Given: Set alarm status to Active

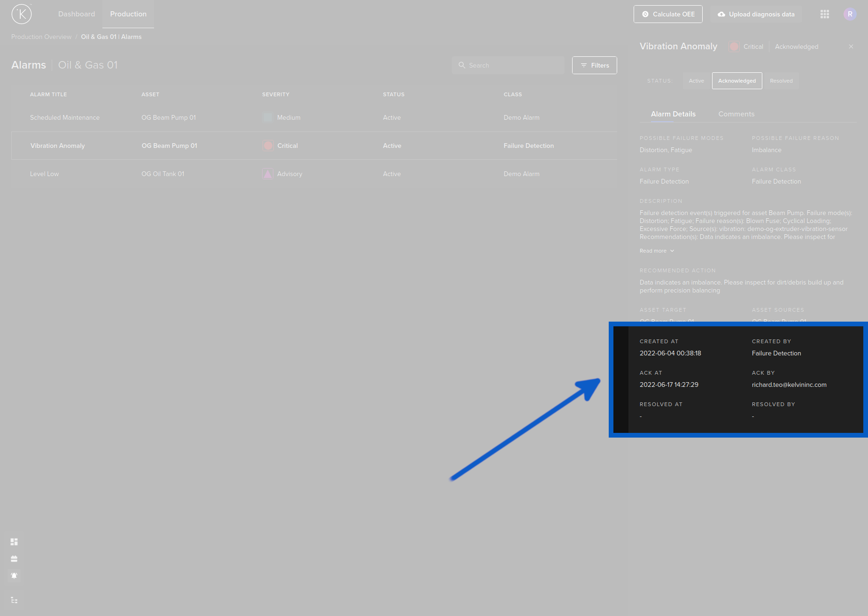Looking at the screenshot, I should point(696,81).
